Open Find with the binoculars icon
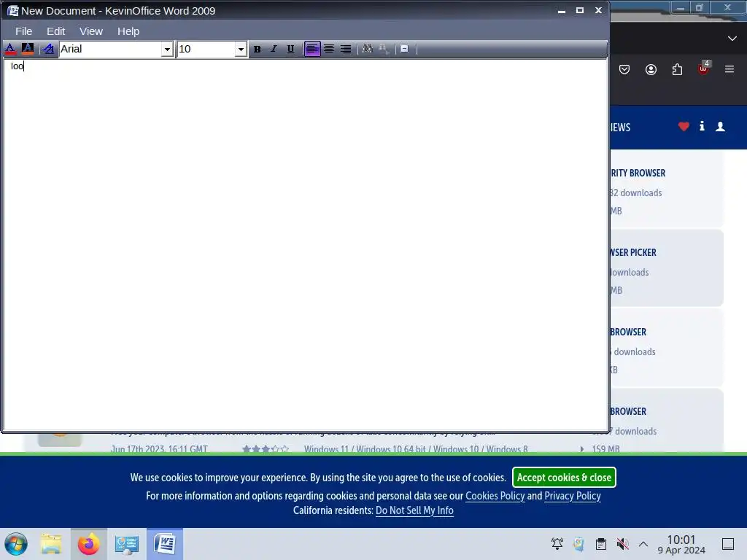747x560 pixels. (x=368, y=49)
